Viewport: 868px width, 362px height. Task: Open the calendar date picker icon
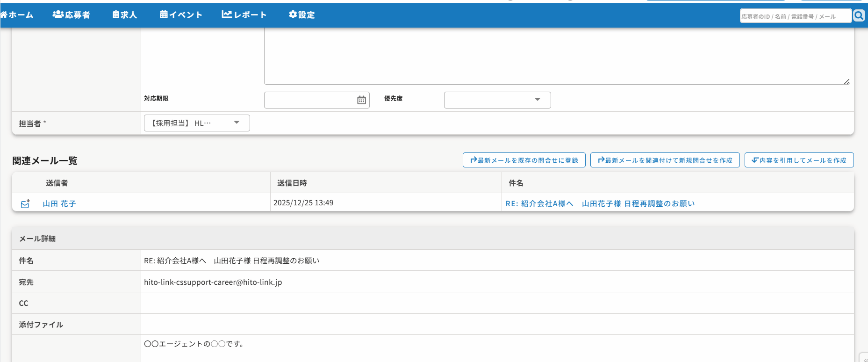(361, 100)
